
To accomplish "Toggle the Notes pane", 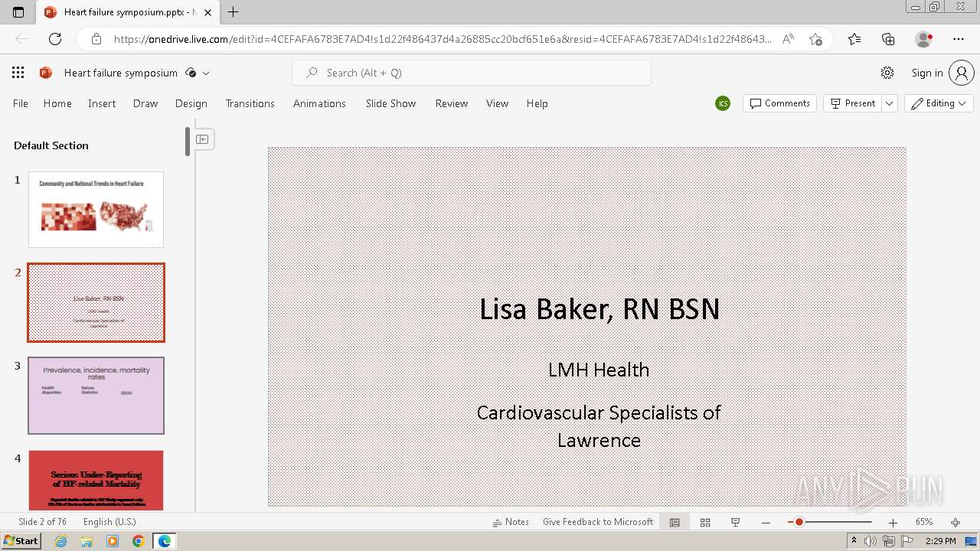I will (x=511, y=522).
